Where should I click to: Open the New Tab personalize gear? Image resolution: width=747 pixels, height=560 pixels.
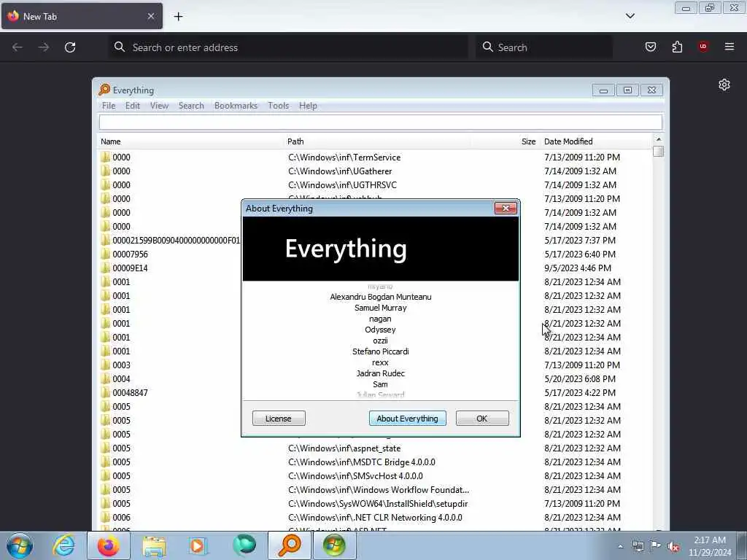pos(724,85)
